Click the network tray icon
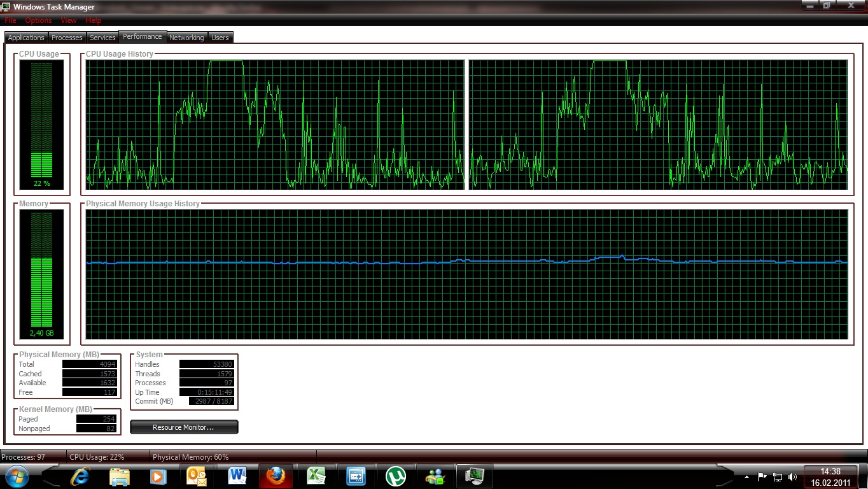Image resolution: width=868 pixels, height=489 pixels. [x=777, y=476]
